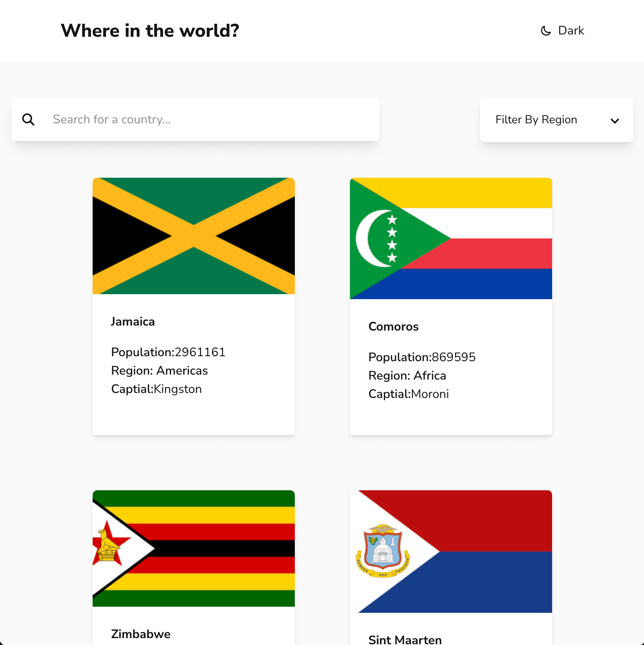Toggle Dark mode text label
Viewport: 644px width, 645px height.
571,31
